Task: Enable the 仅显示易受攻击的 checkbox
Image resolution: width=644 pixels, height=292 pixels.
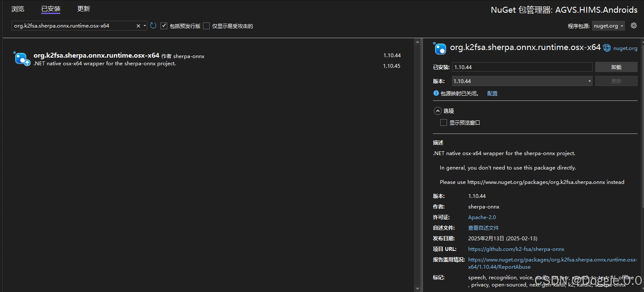Action: click(x=206, y=26)
